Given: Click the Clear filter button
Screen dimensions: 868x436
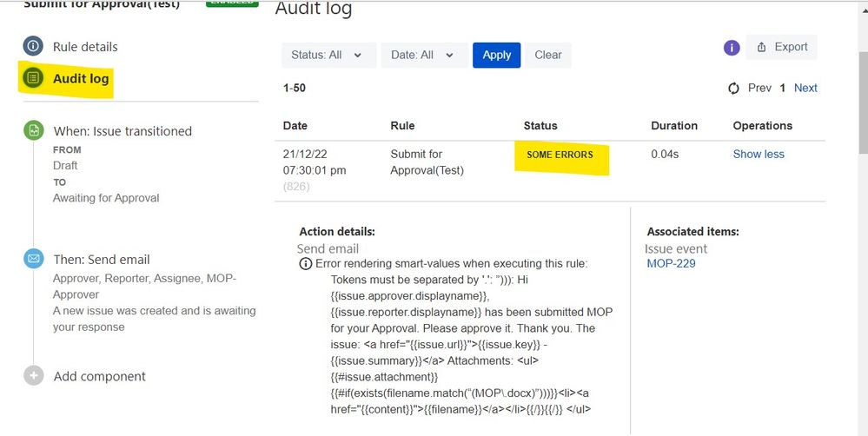Looking at the screenshot, I should coord(548,55).
